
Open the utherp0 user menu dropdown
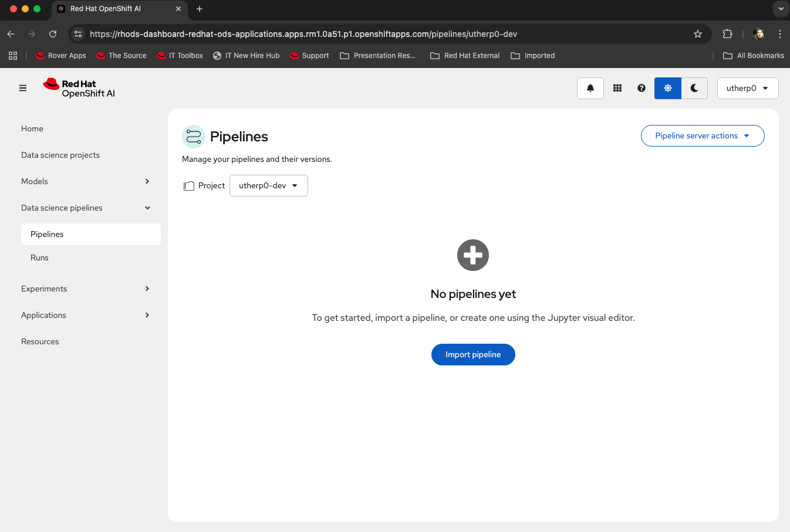(x=747, y=88)
